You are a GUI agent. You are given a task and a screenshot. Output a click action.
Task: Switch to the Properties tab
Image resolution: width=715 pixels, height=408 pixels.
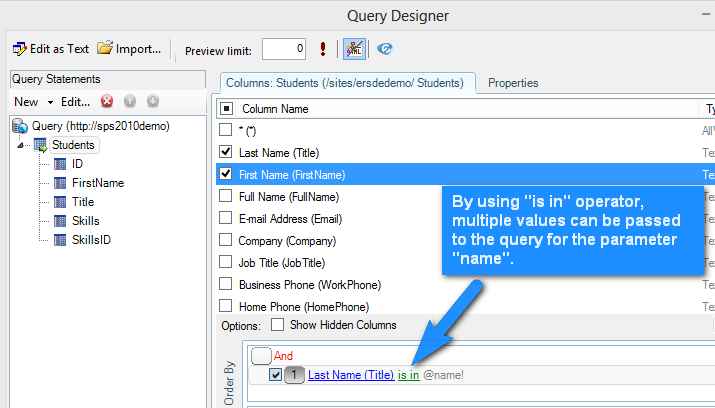(x=513, y=82)
